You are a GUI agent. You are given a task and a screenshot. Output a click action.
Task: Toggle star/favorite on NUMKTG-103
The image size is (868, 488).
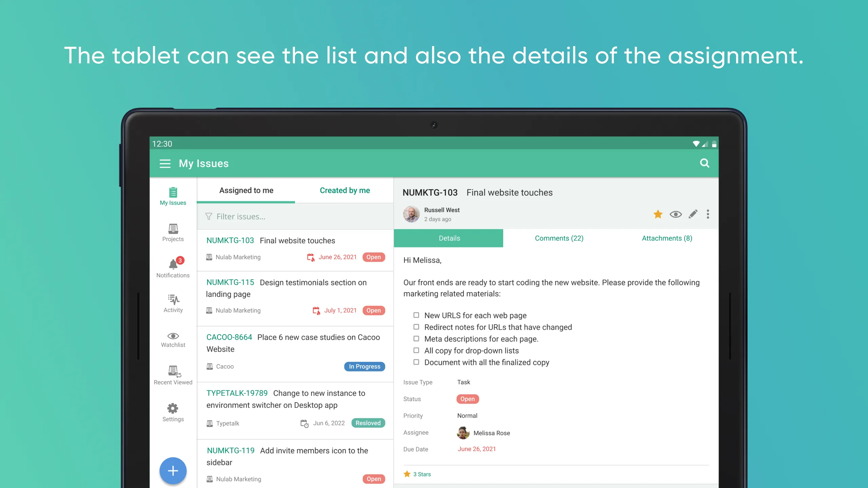tap(657, 215)
